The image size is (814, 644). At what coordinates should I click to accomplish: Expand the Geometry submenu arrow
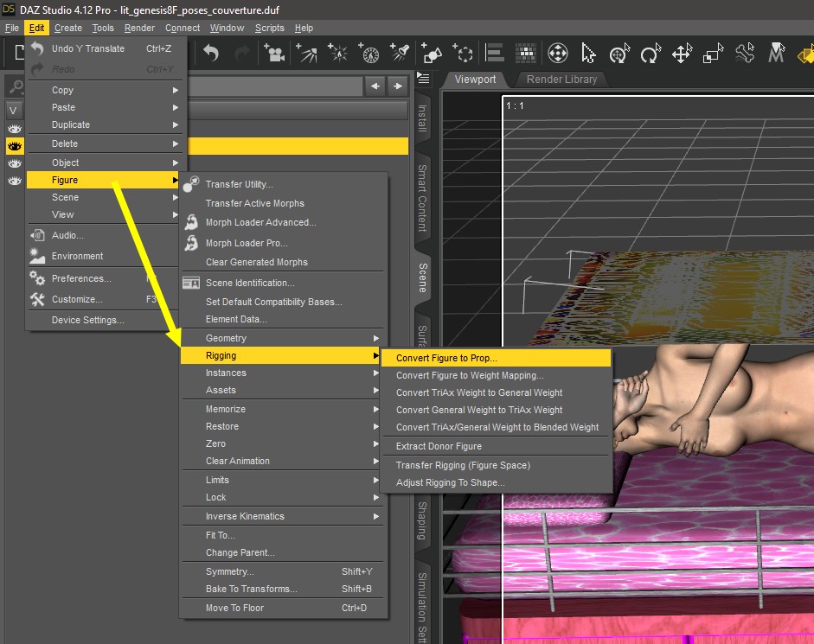(x=375, y=338)
